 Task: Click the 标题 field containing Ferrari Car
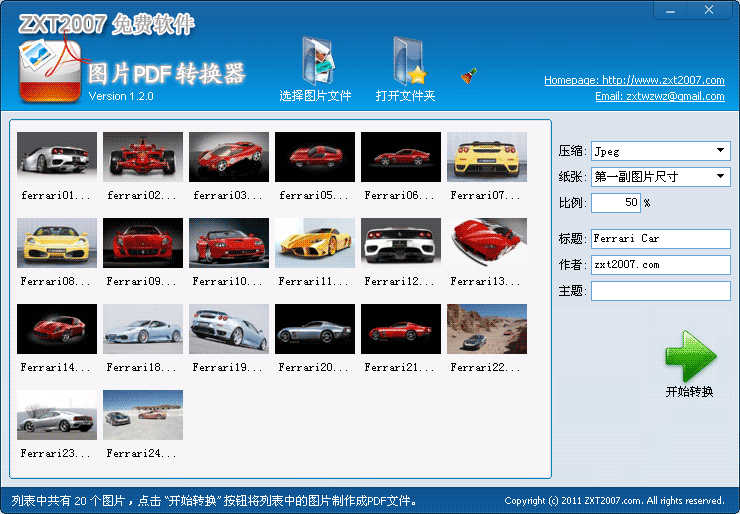coord(661,238)
